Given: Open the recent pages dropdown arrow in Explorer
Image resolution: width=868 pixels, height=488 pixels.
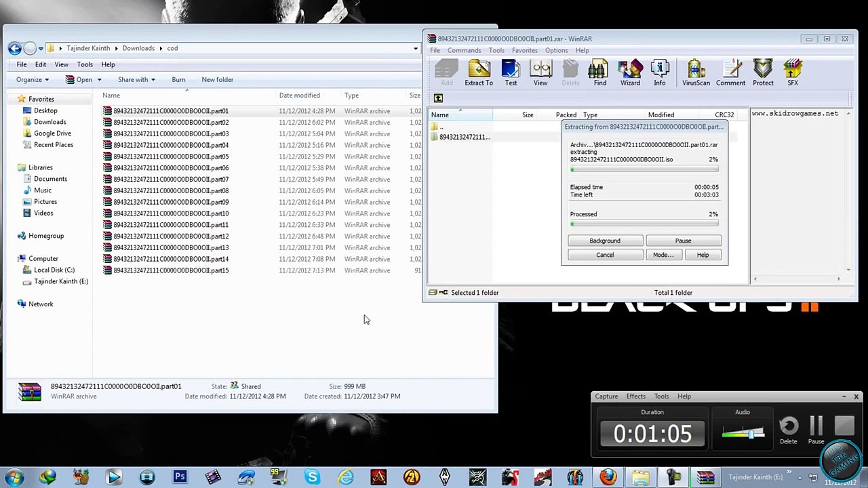Looking at the screenshot, I should point(41,48).
